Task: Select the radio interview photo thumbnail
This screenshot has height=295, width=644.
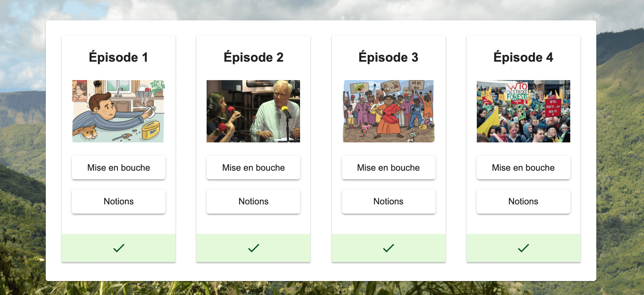Action: pos(253,111)
